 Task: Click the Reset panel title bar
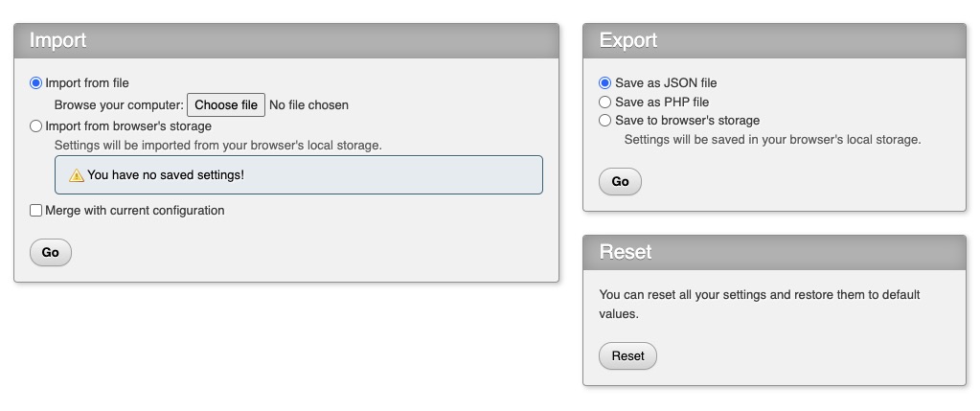tap(774, 252)
